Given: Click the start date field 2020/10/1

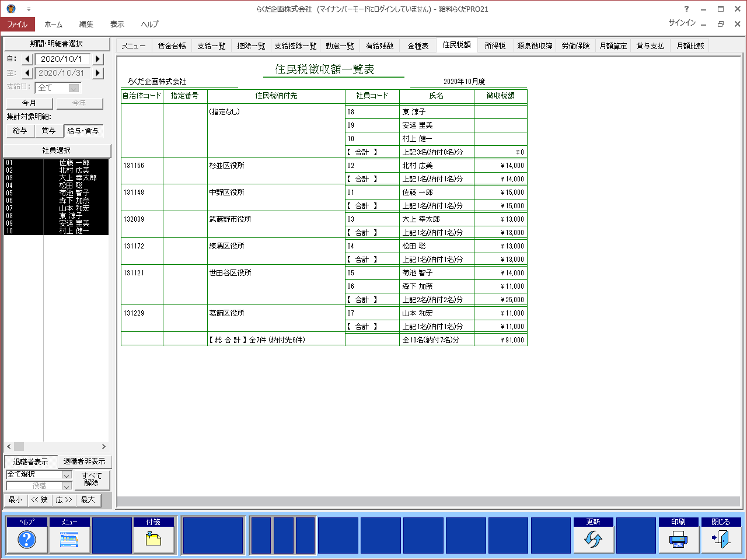Looking at the screenshot, I should 62,59.
